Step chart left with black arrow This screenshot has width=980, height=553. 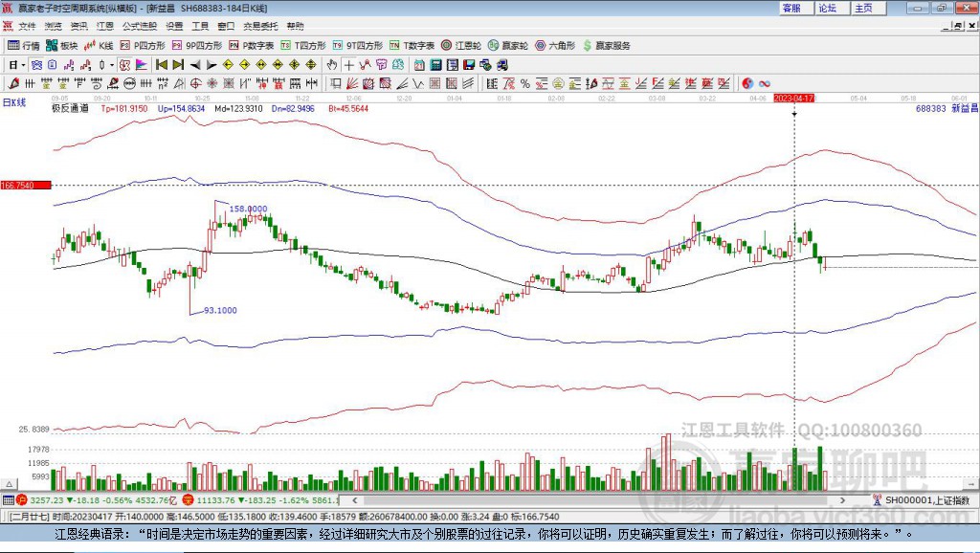tap(195, 65)
